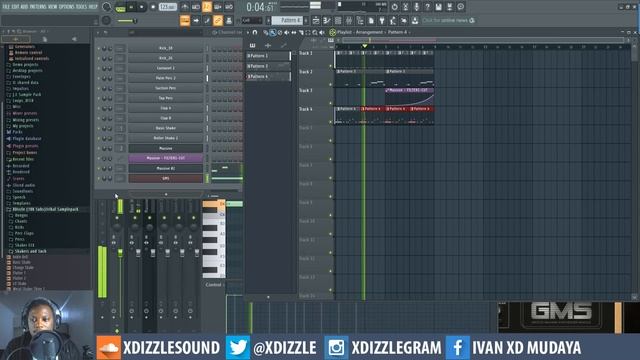Select the playlist zoom tool

[x=315, y=32]
